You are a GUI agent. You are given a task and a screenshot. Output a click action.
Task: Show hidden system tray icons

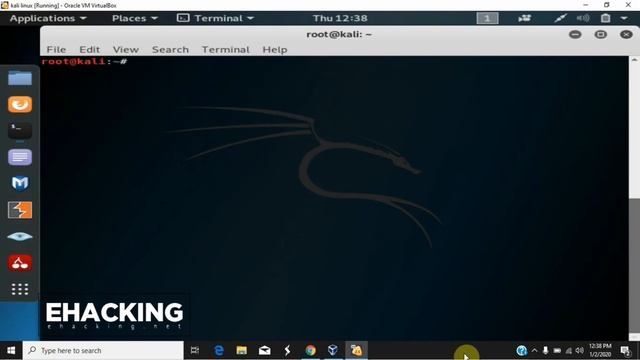(x=534, y=351)
